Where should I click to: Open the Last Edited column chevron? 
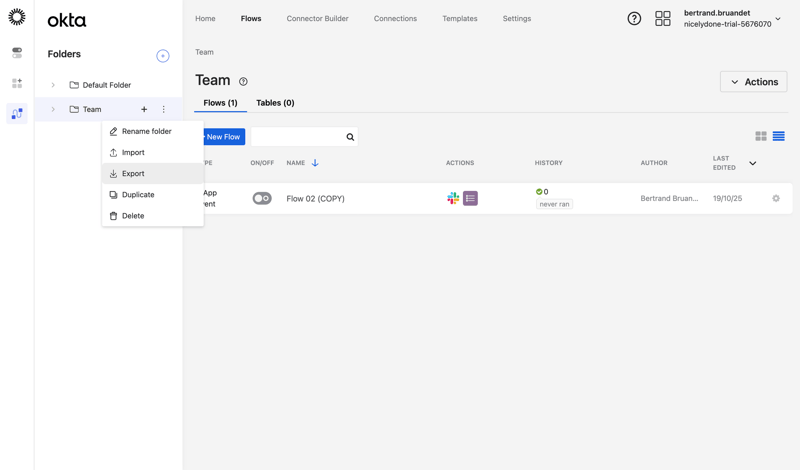pyautogui.click(x=753, y=163)
